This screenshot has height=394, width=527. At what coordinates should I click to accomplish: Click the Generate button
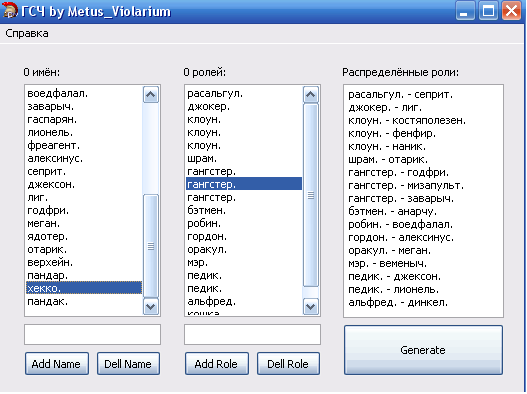[423, 350]
